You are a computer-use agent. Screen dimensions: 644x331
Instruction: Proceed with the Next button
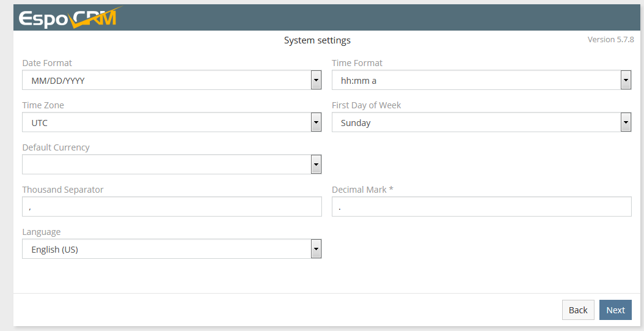tap(615, 310)
